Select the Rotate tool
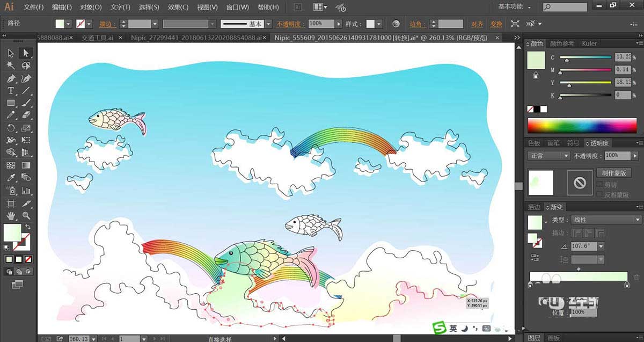Viewport: 644px width, 342px height. coord(11,128)
